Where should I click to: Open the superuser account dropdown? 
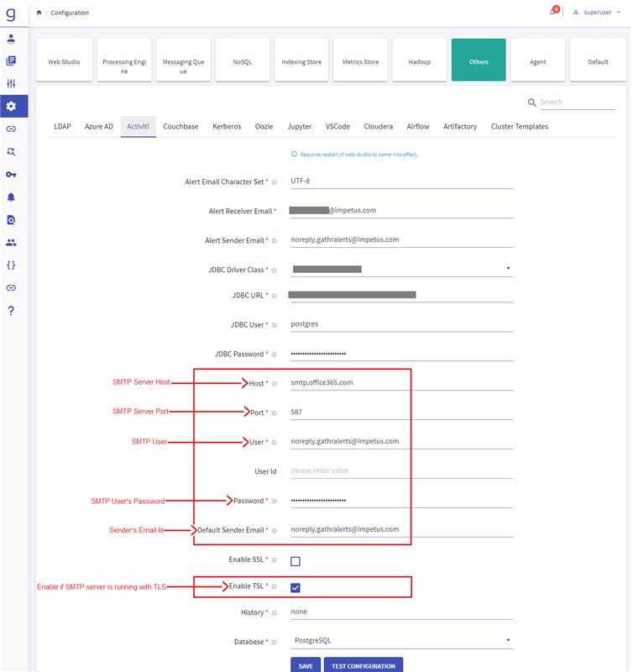click(598, 12)
